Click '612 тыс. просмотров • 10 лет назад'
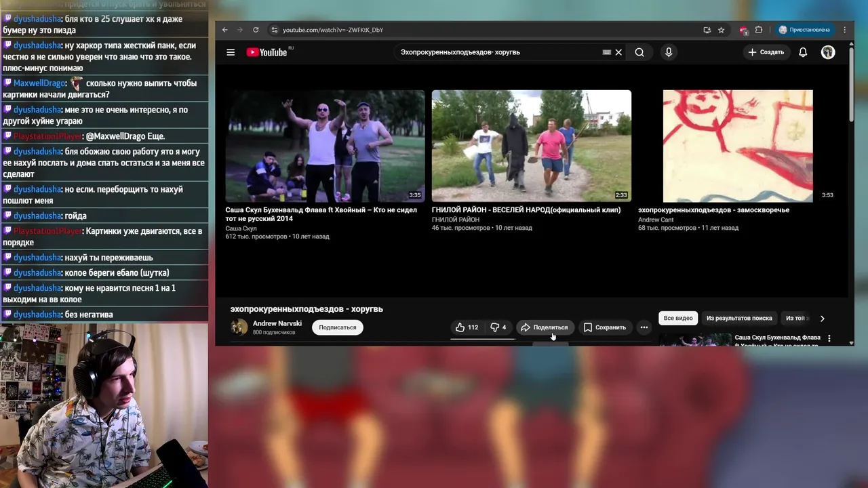The width and height of the screenshot is (868, 488). [x=277, y=237]
